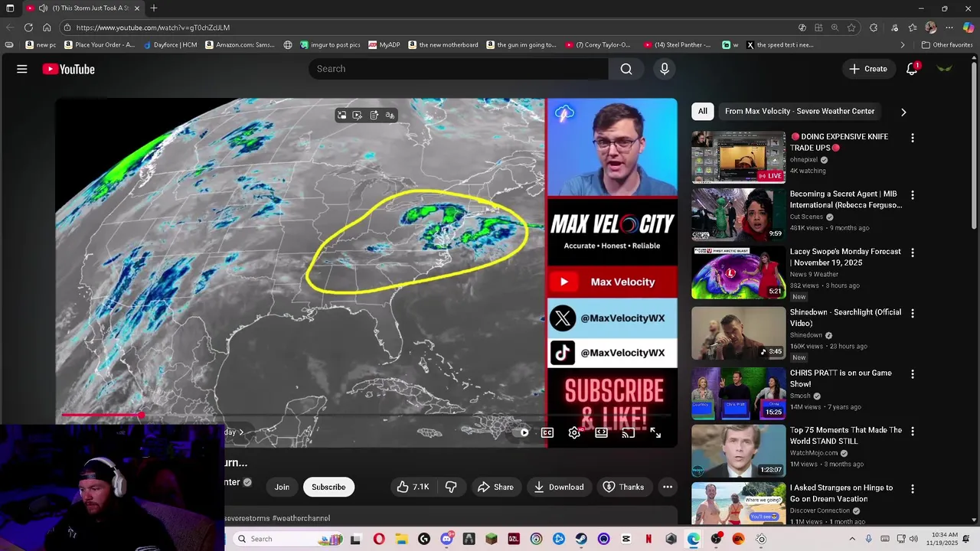Click the Windows taskbar Search box
The width and height of the screenshot is (980, 551).
(289, 539)
